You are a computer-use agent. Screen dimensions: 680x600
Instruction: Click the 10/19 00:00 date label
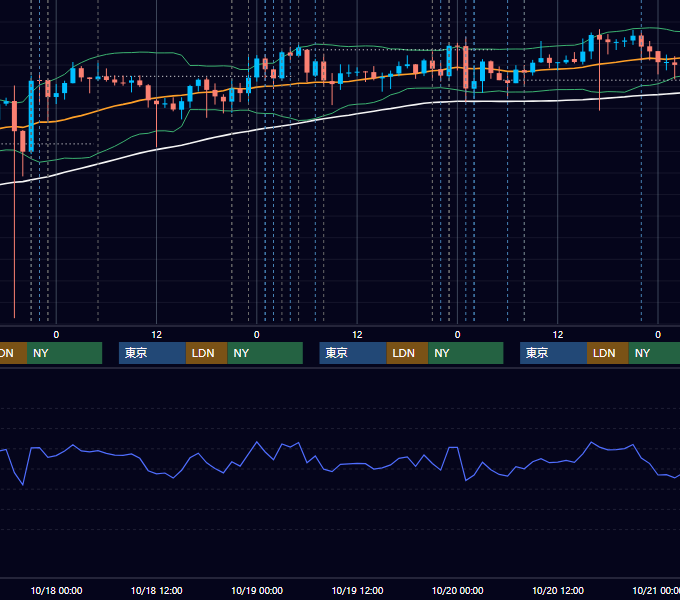(x=257, y=590)
